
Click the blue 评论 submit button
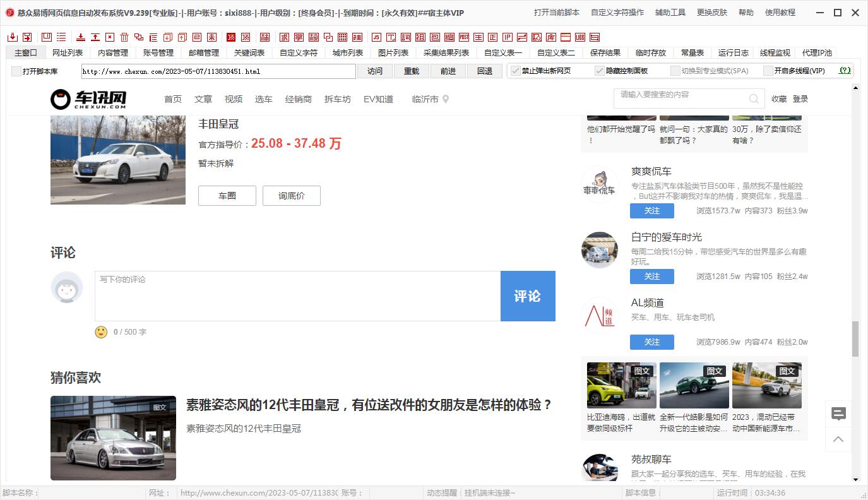[528, 296]
